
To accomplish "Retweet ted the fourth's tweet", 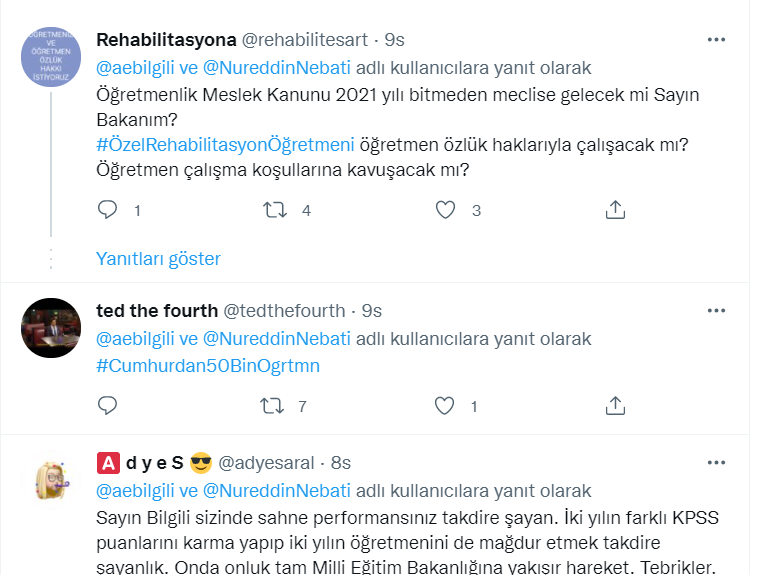I will pos(271,406).
